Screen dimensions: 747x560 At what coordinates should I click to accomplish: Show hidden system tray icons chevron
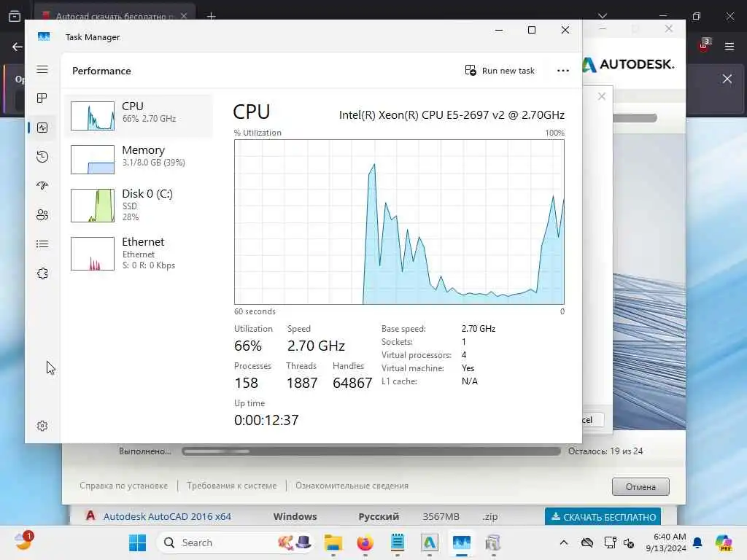pyautogui.click(x=564, y=542)
